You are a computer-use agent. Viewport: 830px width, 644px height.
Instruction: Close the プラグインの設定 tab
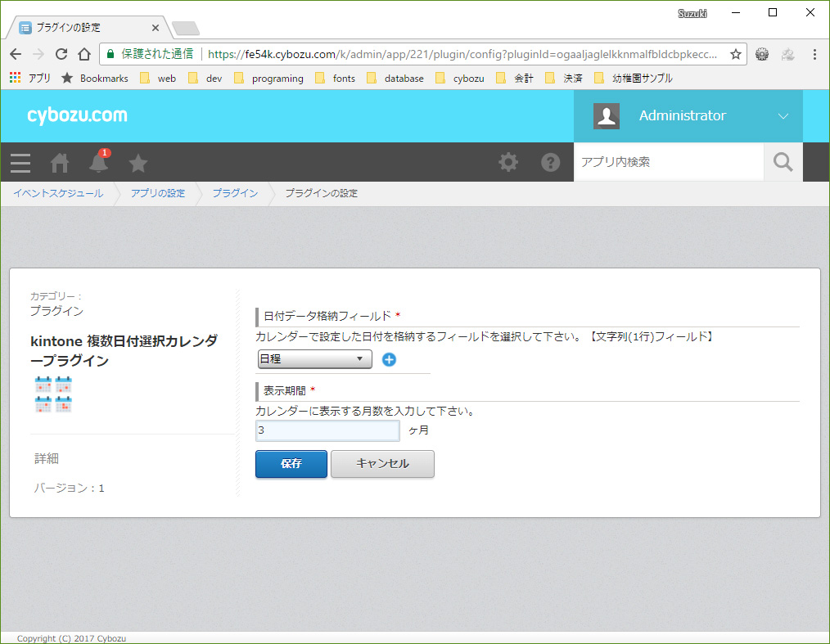tap(155, 28)
